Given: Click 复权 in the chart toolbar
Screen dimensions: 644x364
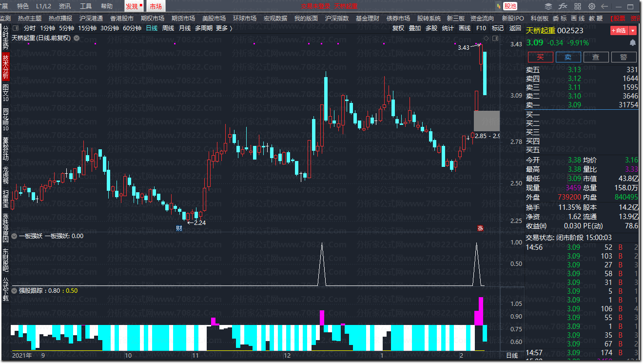Looking at the screenshot, I should [x=398, y=28].
